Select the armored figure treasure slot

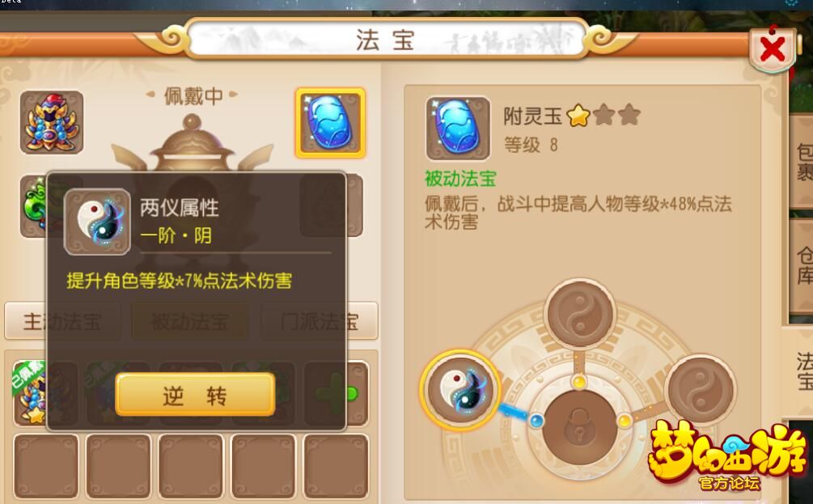[x=51, y=122]
